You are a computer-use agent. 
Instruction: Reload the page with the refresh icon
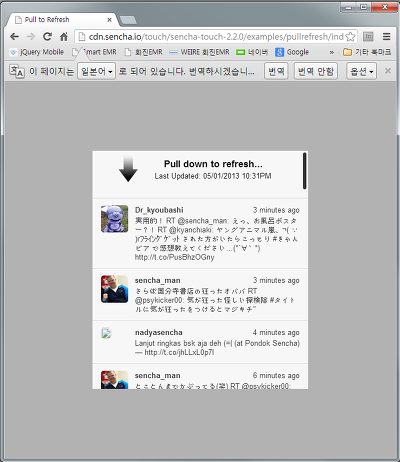[x=47, y=37]
